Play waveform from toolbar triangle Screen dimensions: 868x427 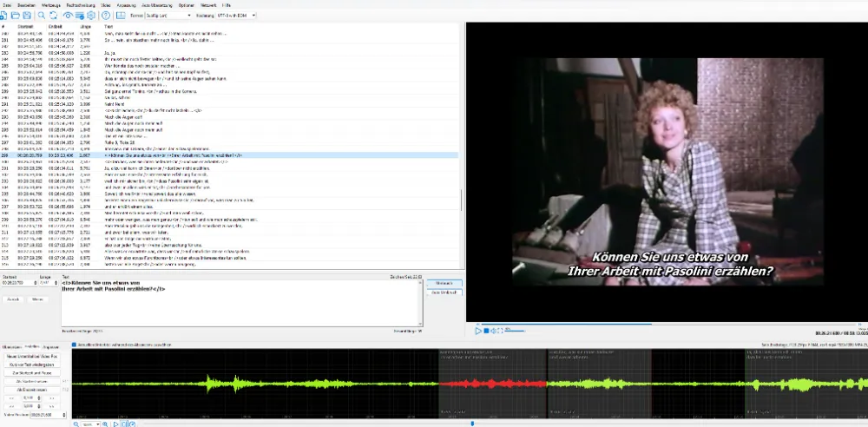click(116, 424)
